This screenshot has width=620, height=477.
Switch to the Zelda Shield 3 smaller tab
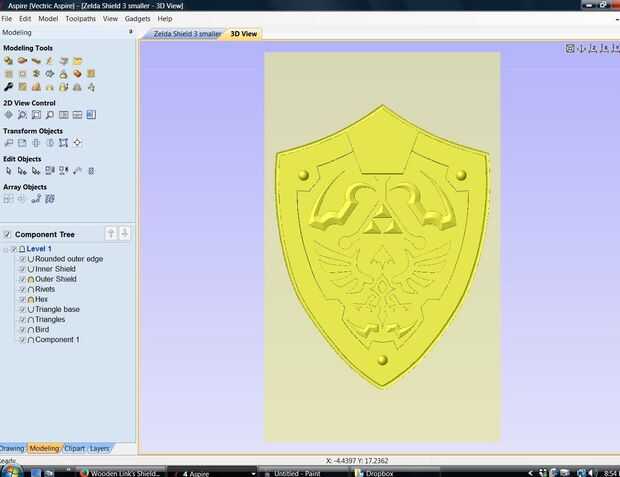pyautogui.click(x=186, y=34)
